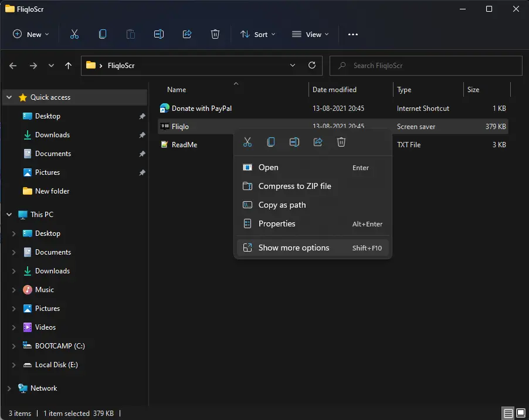The image size is (529, 420).
Task: Select This PC in the navigation pane
Action: 42,215
